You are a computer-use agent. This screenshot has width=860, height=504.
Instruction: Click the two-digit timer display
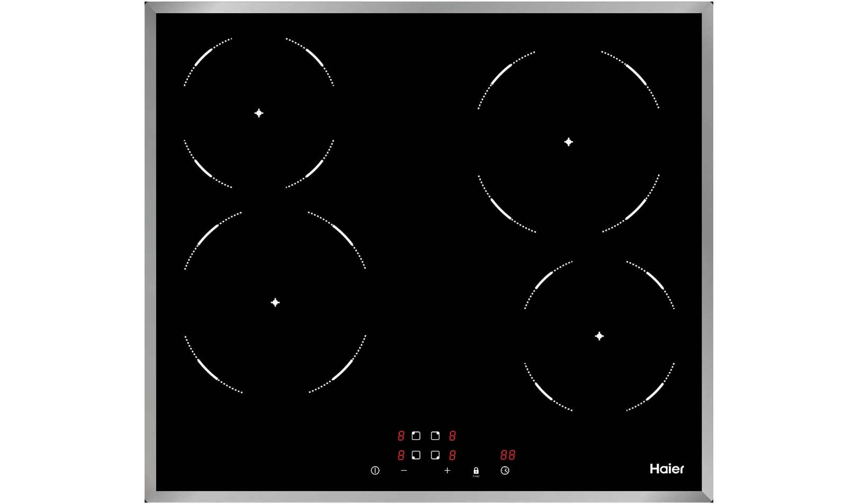pos(507,455)
